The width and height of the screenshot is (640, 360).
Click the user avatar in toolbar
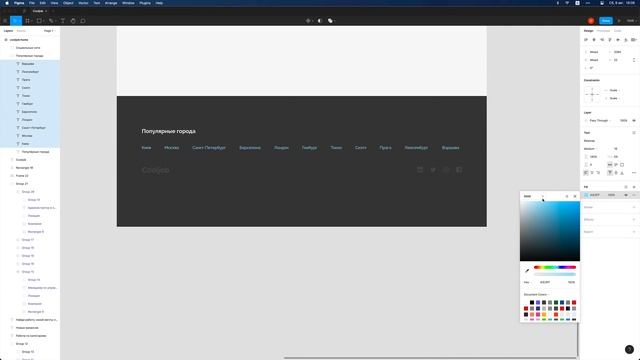click(x=591, y=21)
